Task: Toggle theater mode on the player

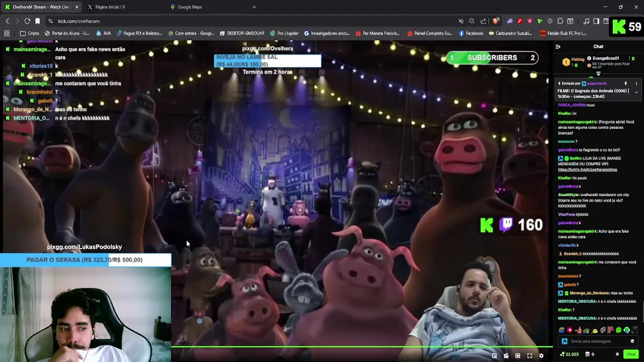Action: 518,355
